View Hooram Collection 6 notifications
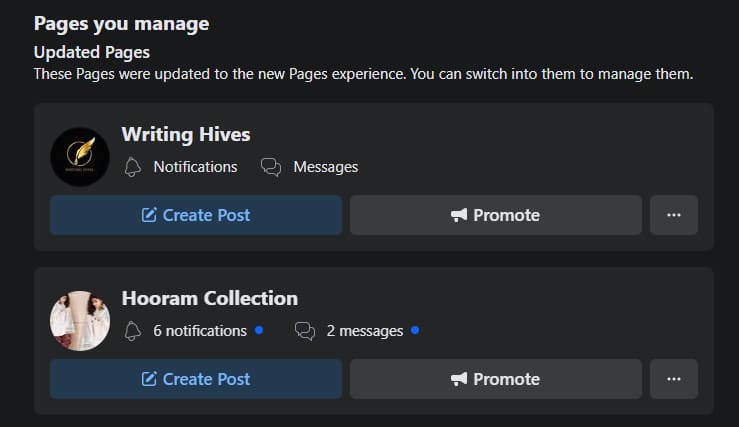Viewport: 739px width, 427px height. pos(200,331)
